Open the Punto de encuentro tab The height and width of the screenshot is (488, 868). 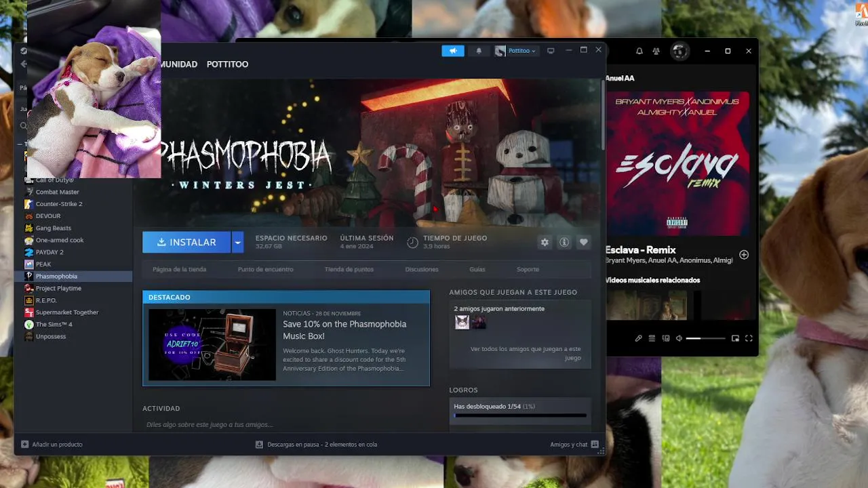265,269
